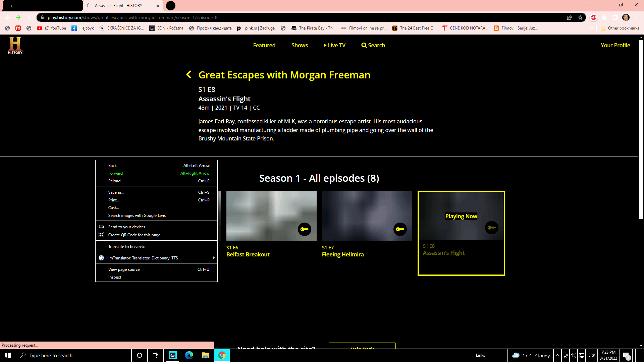Open the AdBlock Plus extension icon

coord(593,17)
